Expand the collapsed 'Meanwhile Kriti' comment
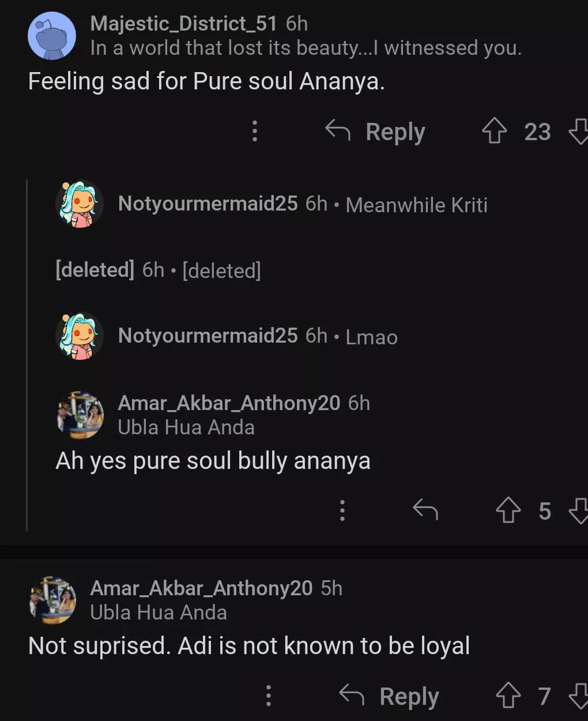This screenshot has width=588, height=721. (x=416, y=205)
